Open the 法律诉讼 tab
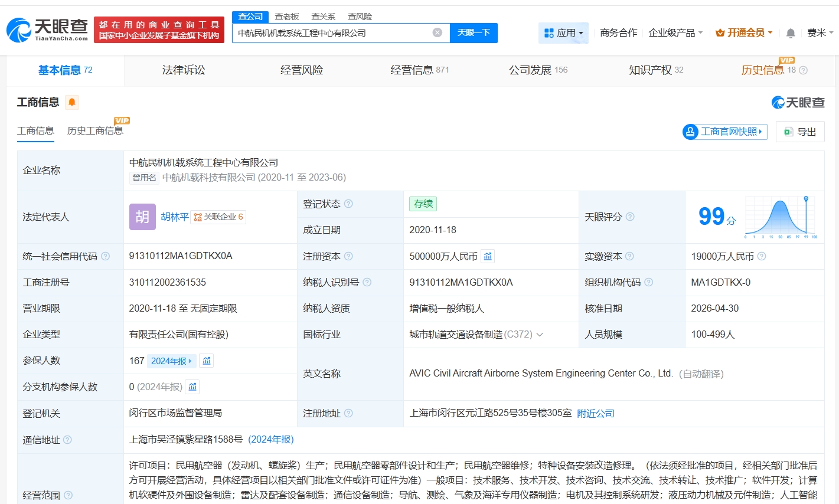 tap(184, 70)
